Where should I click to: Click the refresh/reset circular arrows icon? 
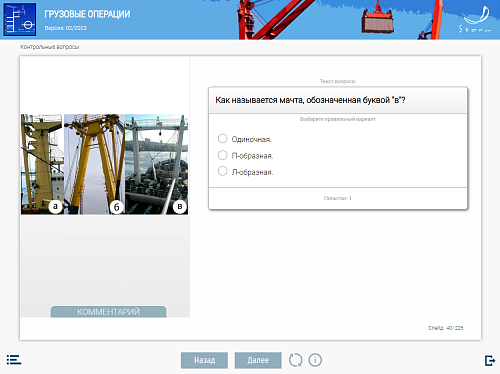point(295,360)
